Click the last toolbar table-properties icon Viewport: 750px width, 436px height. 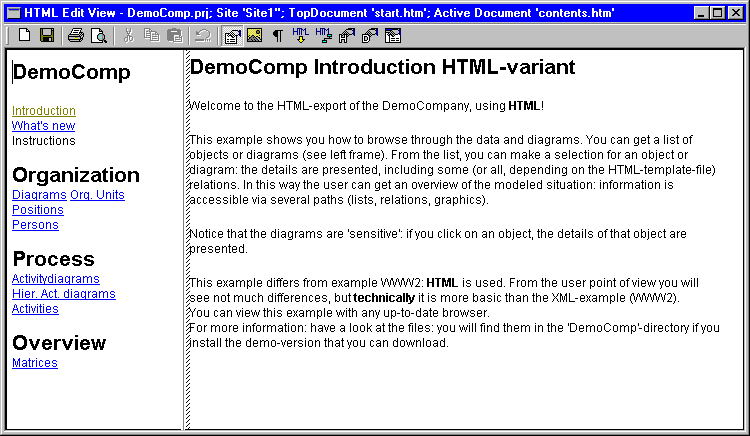[x=393, y=35]
